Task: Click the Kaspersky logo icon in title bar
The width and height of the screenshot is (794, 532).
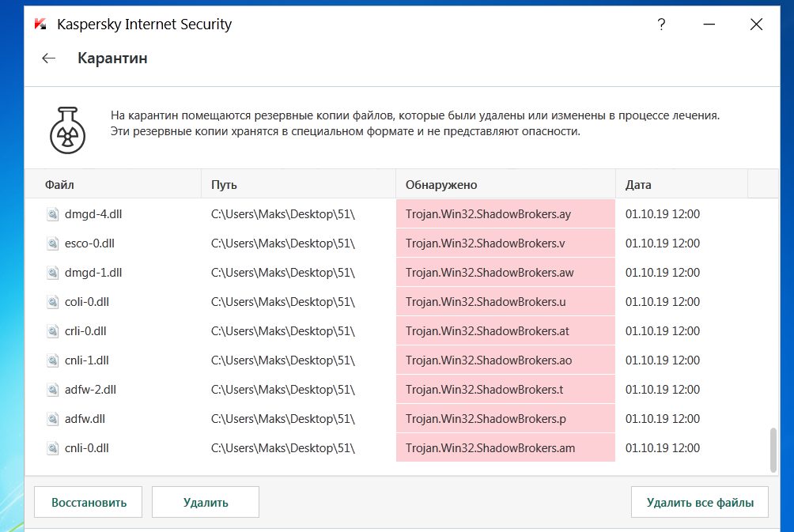Action: pyautogui.click(x=40, y=25)
